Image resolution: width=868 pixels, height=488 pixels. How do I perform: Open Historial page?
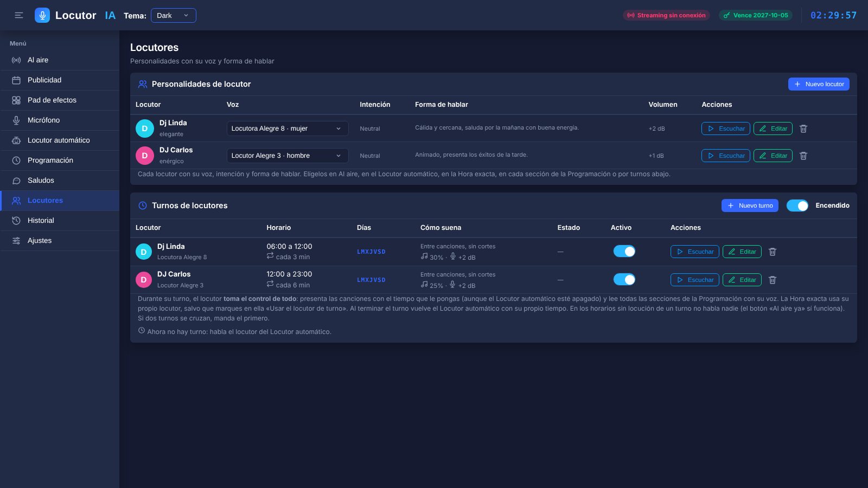point(60,221)
